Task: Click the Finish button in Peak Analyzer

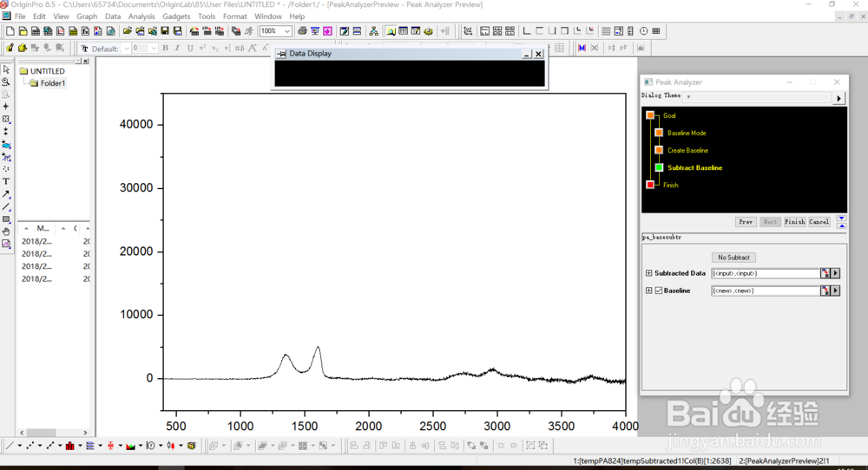Action: point(794,222)
